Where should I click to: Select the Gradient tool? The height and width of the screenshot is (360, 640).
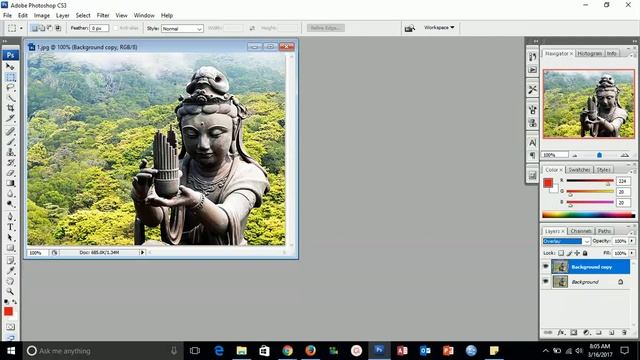pyautogui.click(x=10, y=184)
